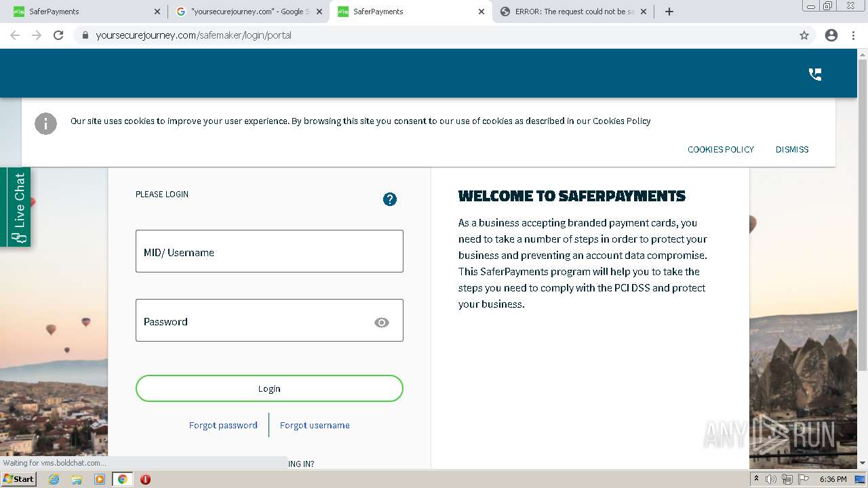Screen dimensions: 868x488
Task: Close the Google search tab
Action: point(319,12)
